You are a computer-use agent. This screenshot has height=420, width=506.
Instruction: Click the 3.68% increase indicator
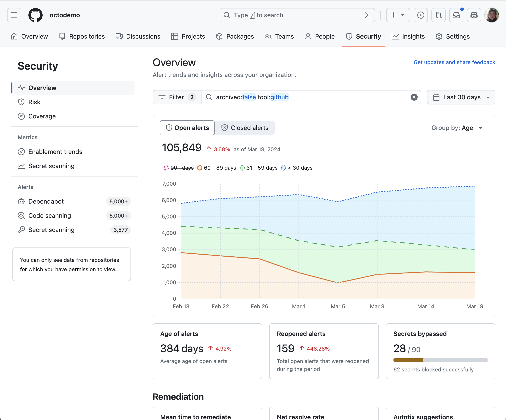coord(218,149)
